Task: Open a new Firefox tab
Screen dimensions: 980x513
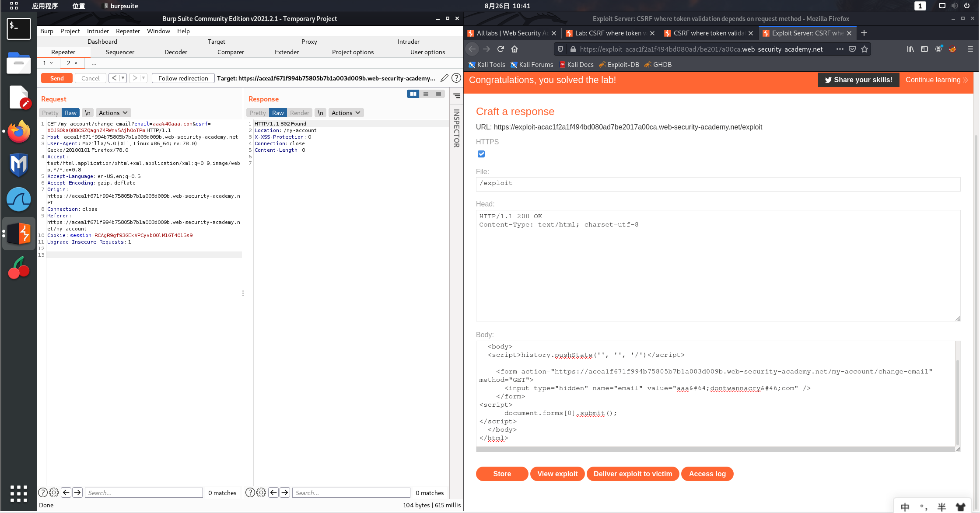Action: (x=864, y=33)
